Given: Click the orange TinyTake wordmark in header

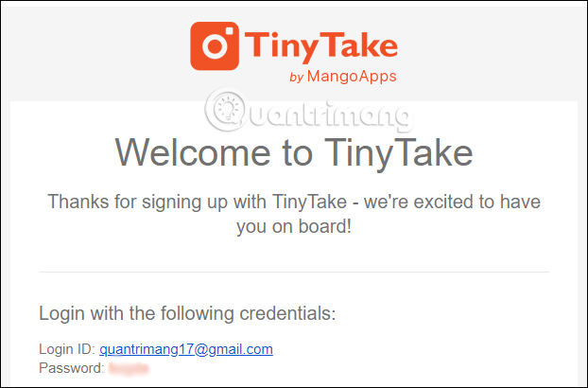Looking at the screenshot, I should (x=321, y=47).
